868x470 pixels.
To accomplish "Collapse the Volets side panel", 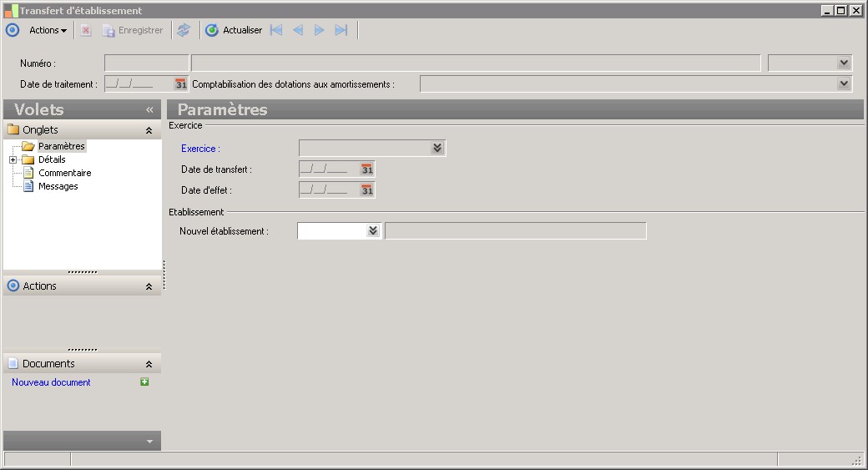I will pos(149,109).
